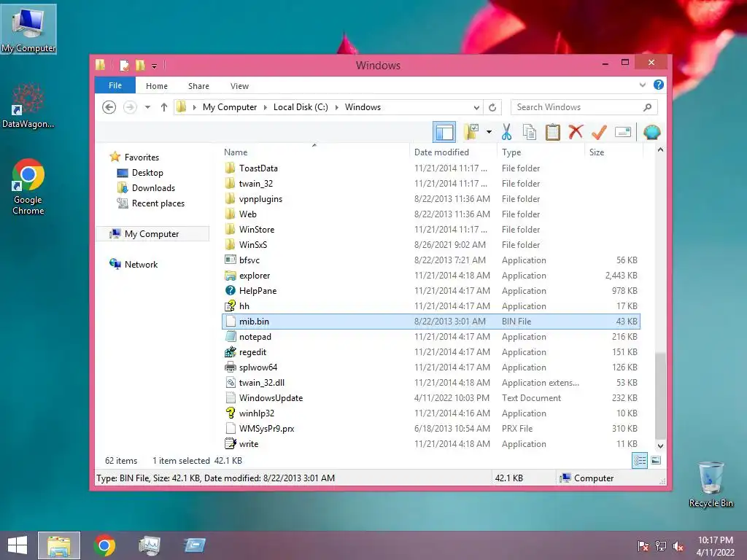The image size is (747, 560).
Task: Select the WinSxS folder
Action: [431, 245]
